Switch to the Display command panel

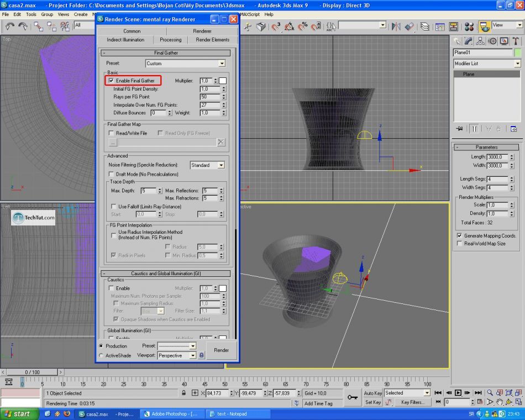coord(504,41)
